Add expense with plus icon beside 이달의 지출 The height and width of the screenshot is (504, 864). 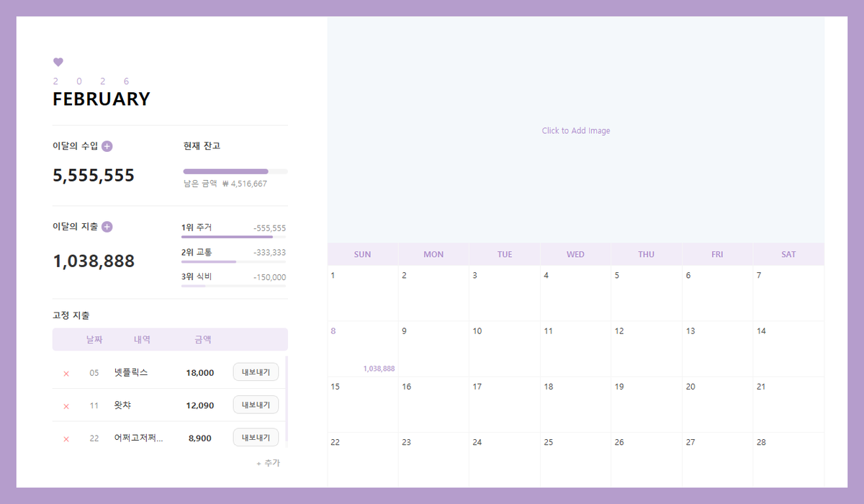(107, 227)
